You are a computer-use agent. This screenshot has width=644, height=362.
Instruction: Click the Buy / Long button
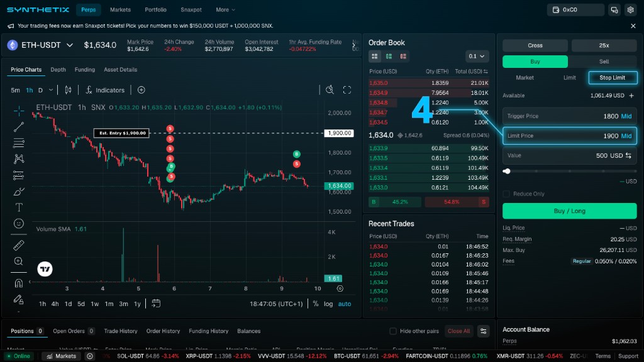pyautogui.click(x=569, y=211)
